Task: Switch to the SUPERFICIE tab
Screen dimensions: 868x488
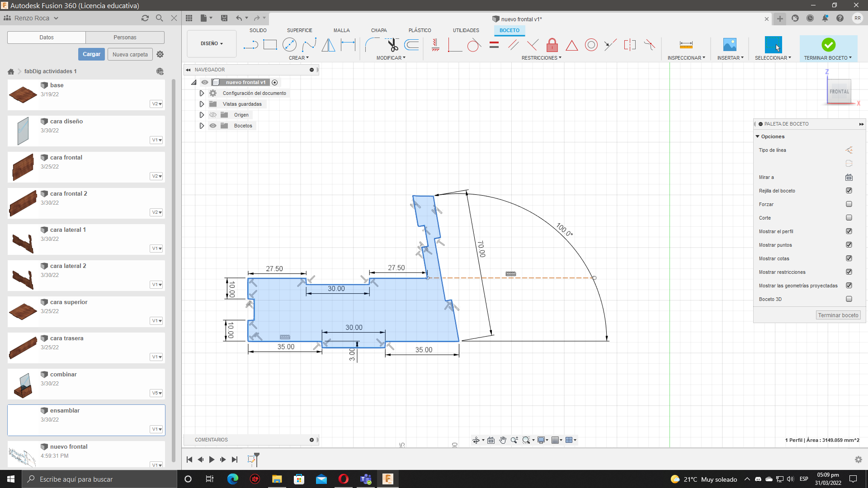Action: 299,30
